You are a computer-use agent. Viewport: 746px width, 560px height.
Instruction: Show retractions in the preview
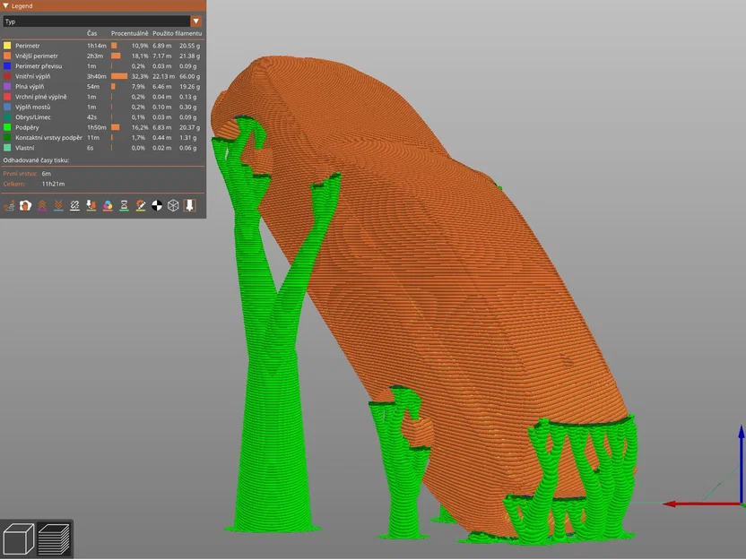[42, 205]
